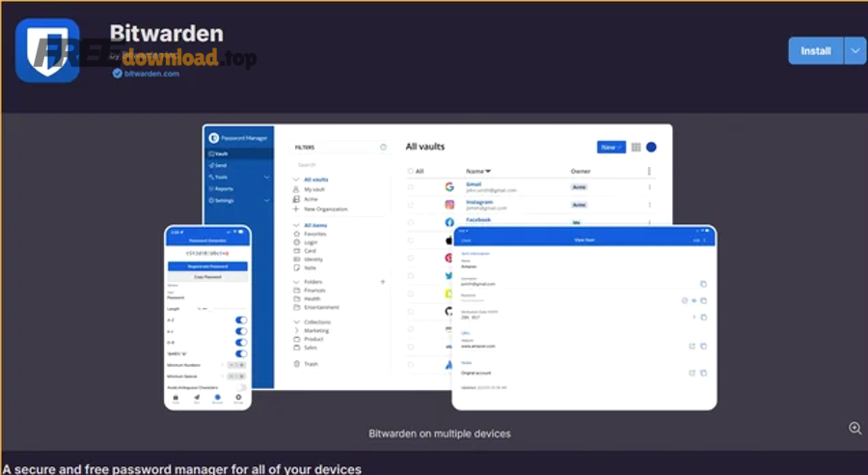Click the Bitwarden shield app icon
The height and width of the screenshot is (475, 868).
pyautogui.click(x=46, y=50)
